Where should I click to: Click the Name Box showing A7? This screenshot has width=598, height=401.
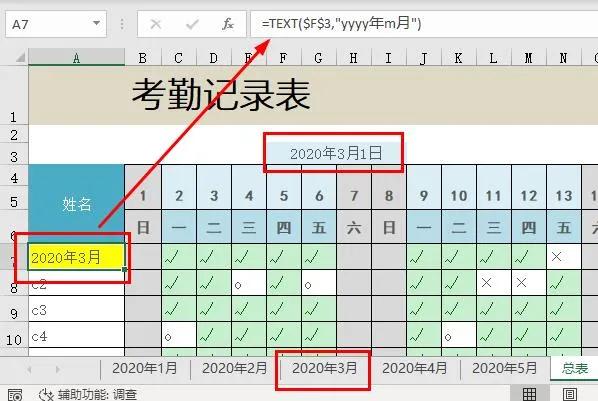click(x=56, y=24)
